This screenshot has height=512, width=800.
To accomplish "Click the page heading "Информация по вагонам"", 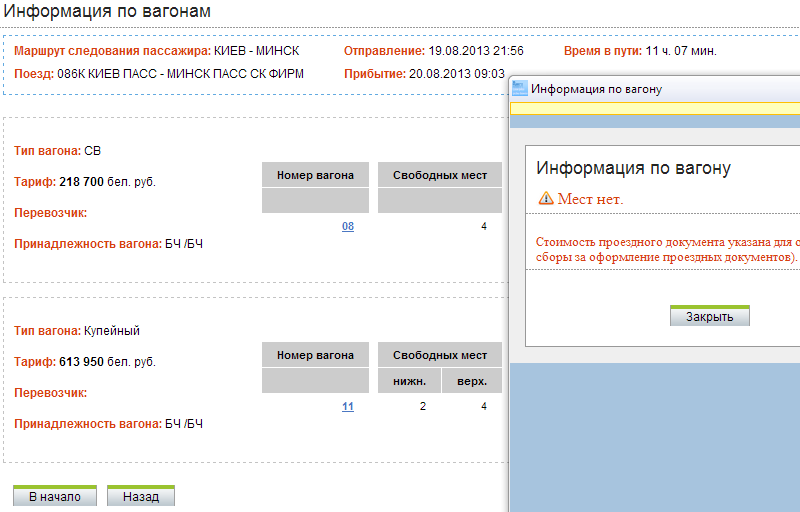I will pos(108,12).
